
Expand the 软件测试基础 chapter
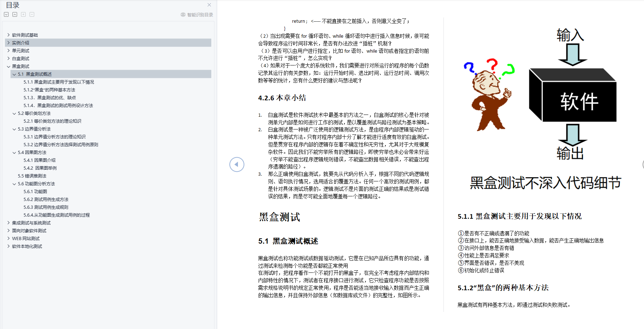point(9,35)
